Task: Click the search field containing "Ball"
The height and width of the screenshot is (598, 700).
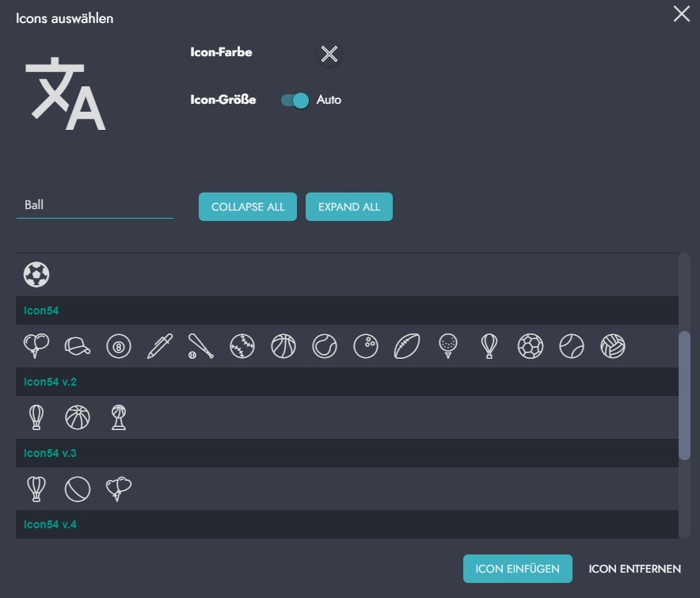Action: point(94,205)
